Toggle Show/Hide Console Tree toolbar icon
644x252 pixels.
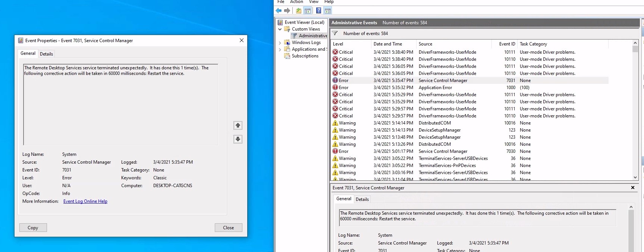click(x=308, y=11)
